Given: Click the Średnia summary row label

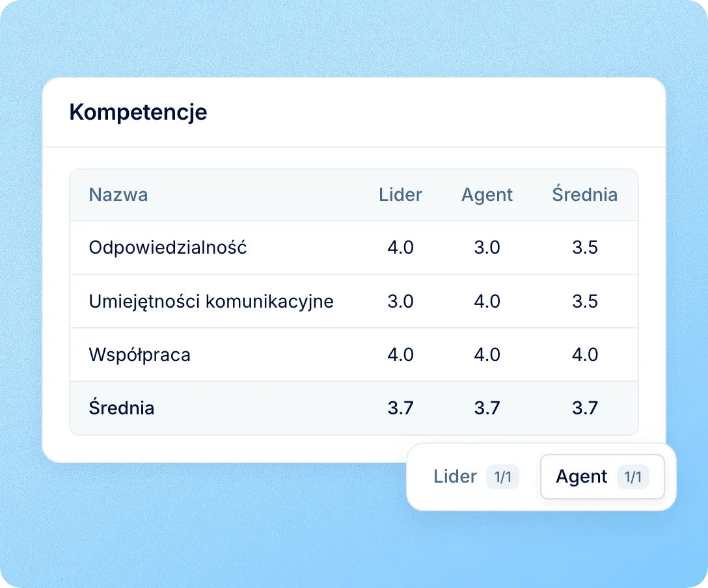Looking at the screenshot, I should coord(122,407).
